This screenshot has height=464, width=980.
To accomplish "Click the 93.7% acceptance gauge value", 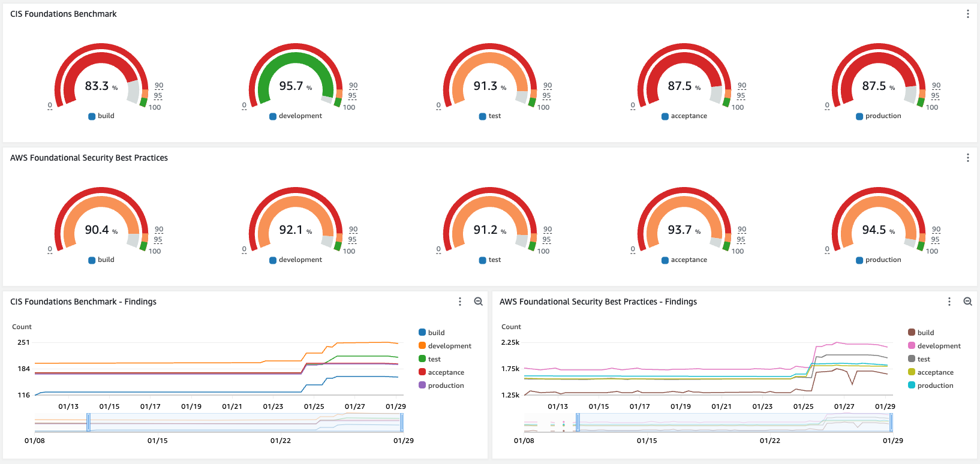I will tap(684, 230).
